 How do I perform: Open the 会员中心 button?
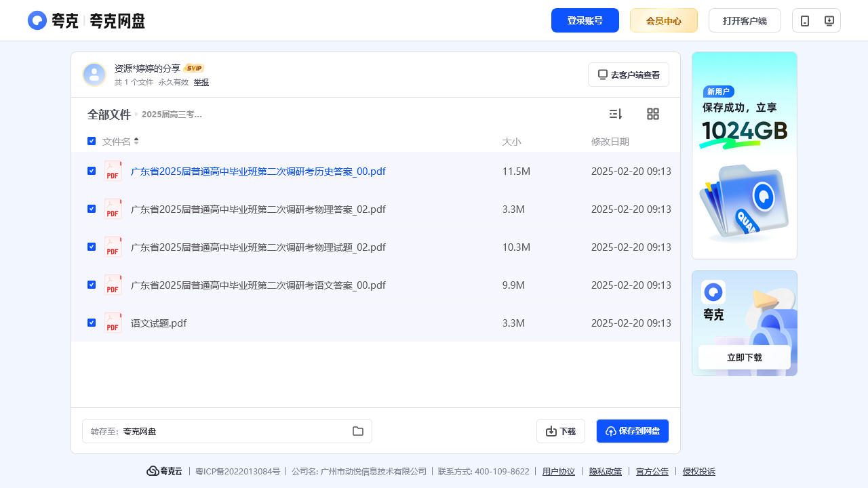pyautogui.click(x=664, y=20)
